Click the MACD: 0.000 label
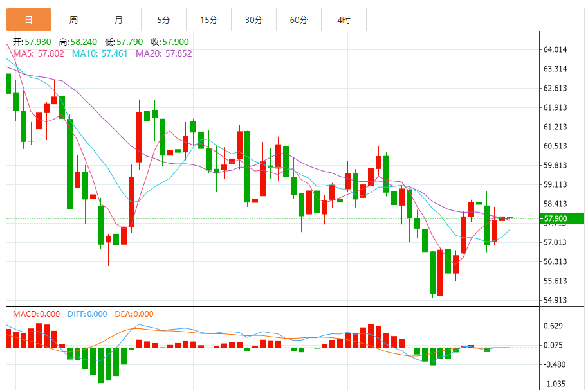588x390 pixels. coord(36,314)
